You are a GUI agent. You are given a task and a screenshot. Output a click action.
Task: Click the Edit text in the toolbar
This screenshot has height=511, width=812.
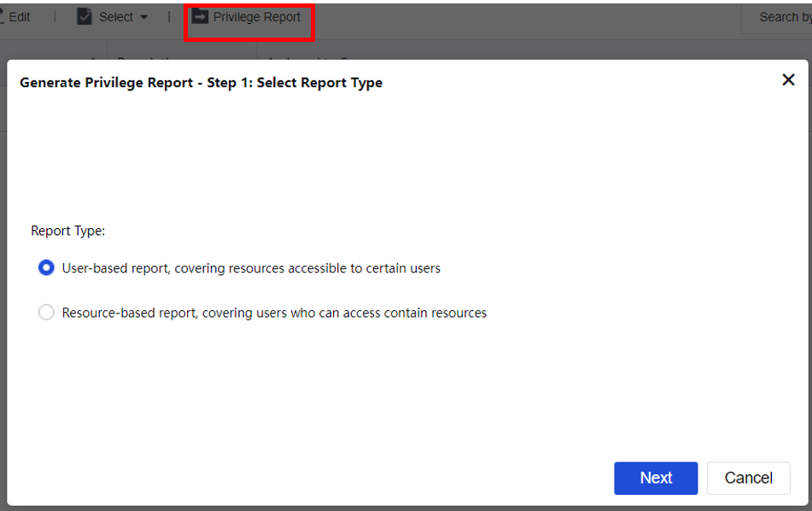(x=20, y=17)
